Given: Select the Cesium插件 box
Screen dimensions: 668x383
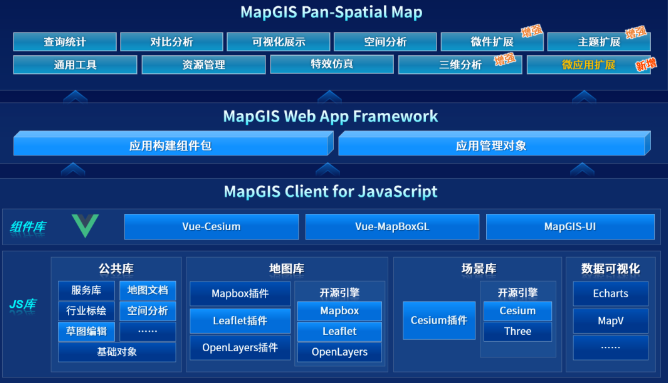Looking at the screenshot, I should [x=439, y=320].
